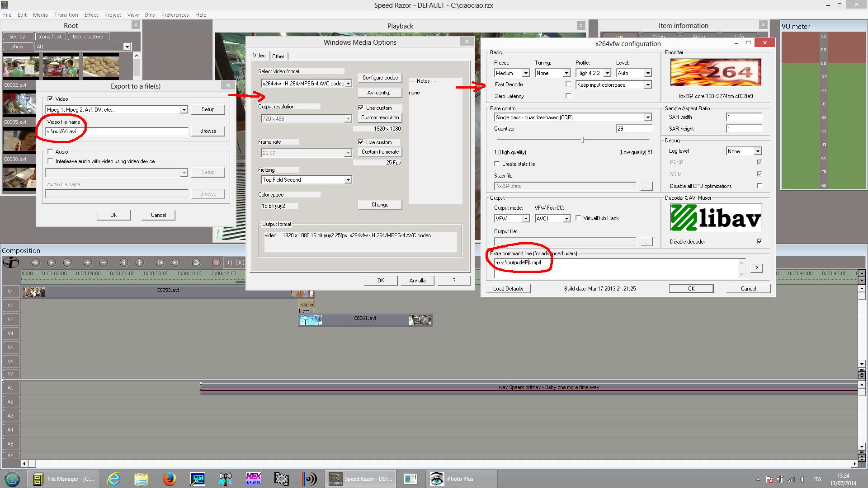Click the zoom in plus icon
The image size is (868, 488).
click(x=88, y=263)
